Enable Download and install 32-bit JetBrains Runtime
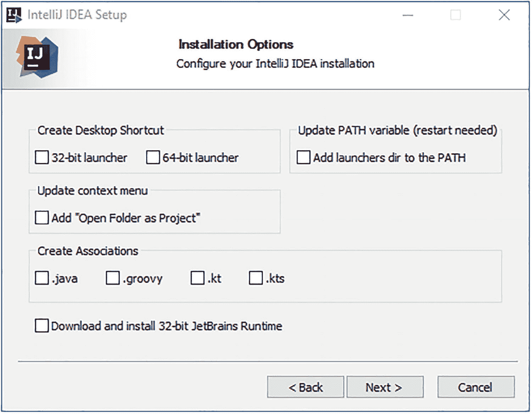 (42, 325)
